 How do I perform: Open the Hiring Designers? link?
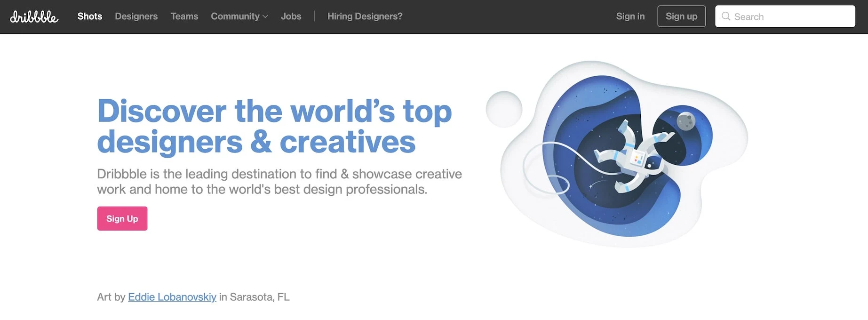365,16
